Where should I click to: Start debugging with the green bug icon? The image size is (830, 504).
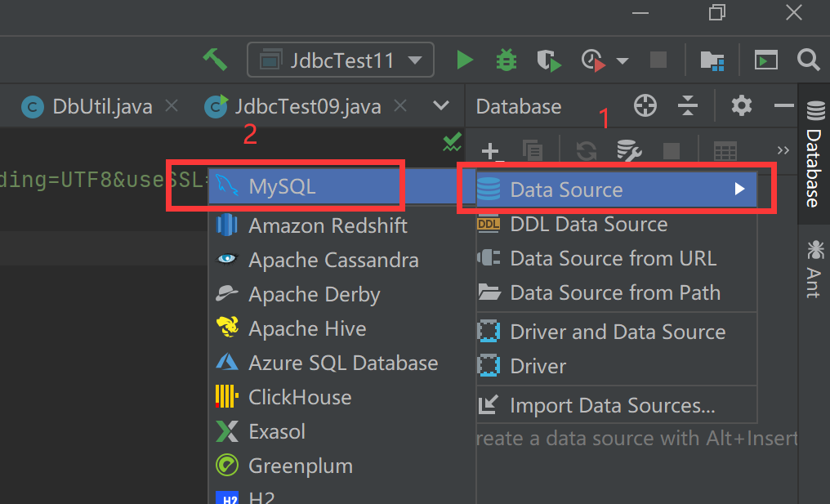tap(506, 60)
